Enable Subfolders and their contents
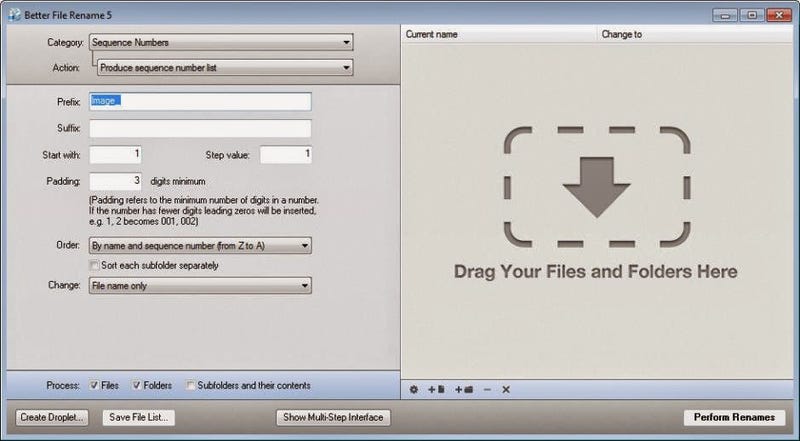Image resolution: width=800 pixels, height=441 pixels. coord(190,385)
